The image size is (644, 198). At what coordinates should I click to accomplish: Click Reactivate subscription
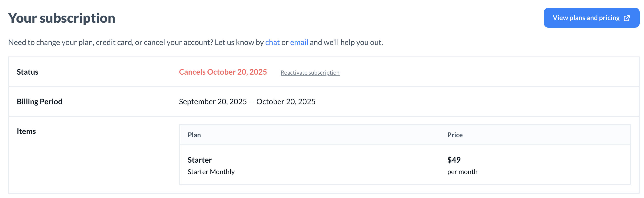coord(310,72)
